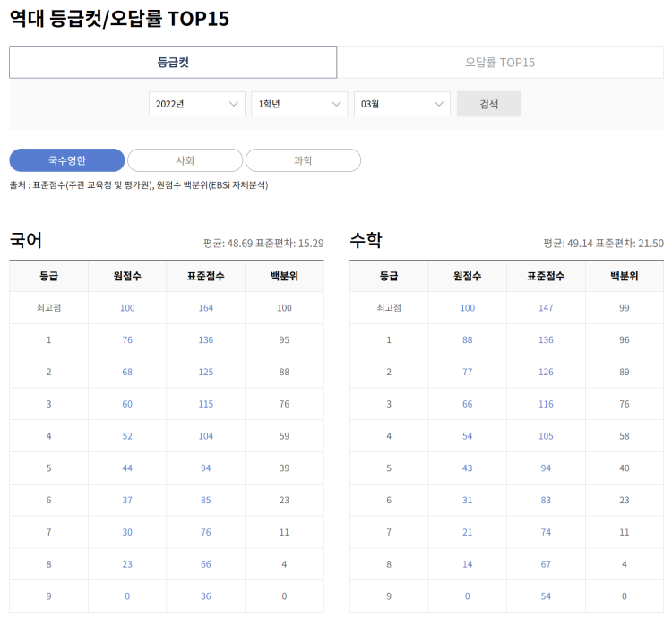Image resolution: width=672 pixels, height=635 pixels.
Task: Click 국어 grade 8 raw score 23
Action: (x=127, y=564)
